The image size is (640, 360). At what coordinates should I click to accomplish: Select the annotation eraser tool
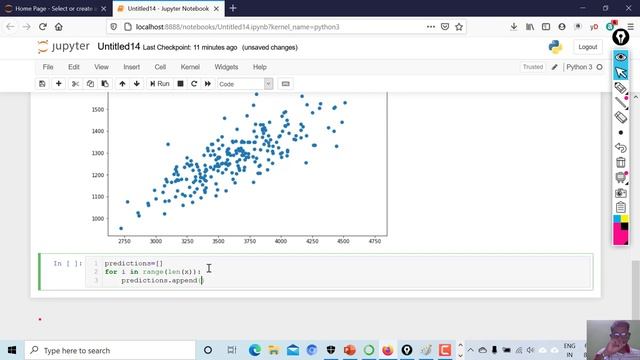click(x=621, y=118)
